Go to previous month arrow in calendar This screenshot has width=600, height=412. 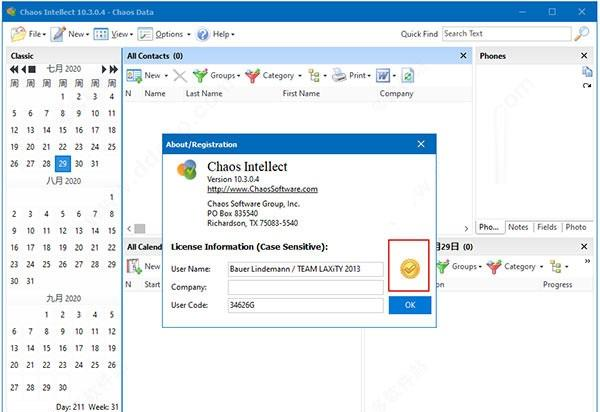tap(24, 69)
